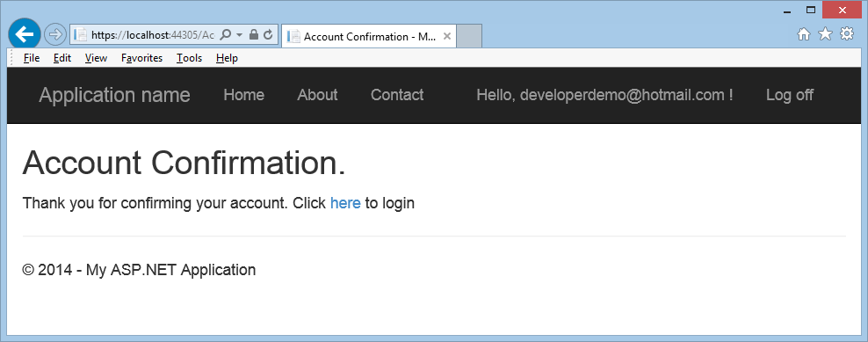The width and height of the screenshot is (868, 342).
Task: Close the Account Confirmation tab
Action: tap(447, 37)
